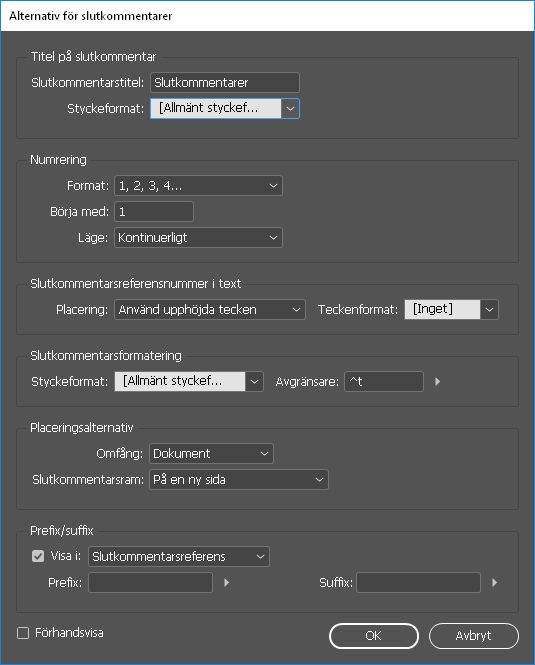Viewport: 535px width, 665px height.
Task: Open special characters arrow next to Prefix field
Action: [227, 582]
